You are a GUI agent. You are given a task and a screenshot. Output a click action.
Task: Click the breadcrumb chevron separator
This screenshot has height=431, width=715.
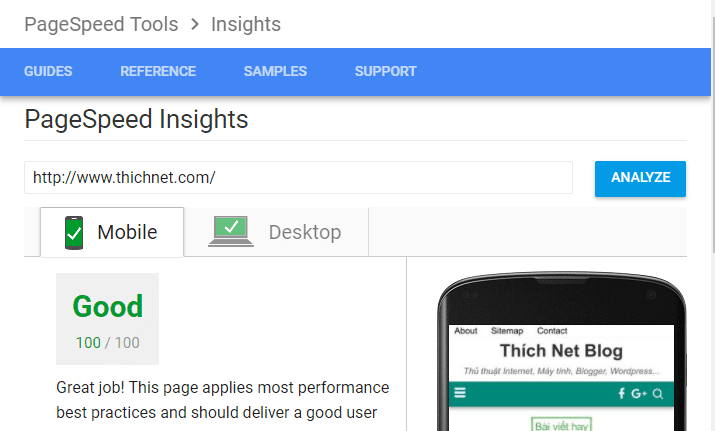195,24
